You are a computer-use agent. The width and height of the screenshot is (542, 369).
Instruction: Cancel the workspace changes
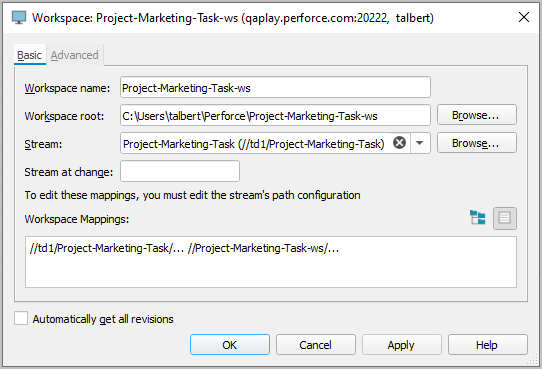point(316,344)
